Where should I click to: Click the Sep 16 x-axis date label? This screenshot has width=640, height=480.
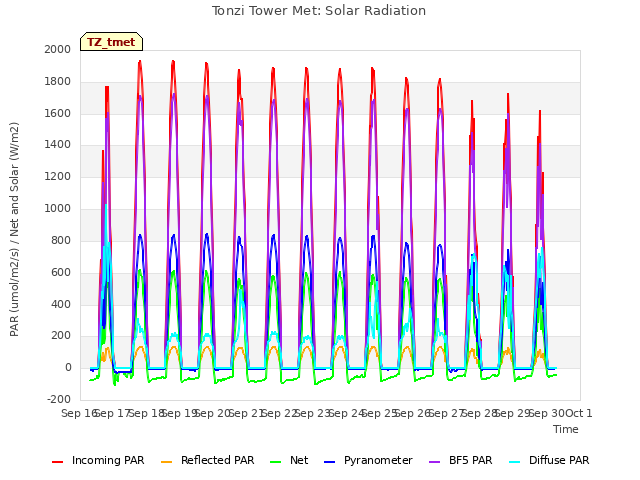point(78,413)
